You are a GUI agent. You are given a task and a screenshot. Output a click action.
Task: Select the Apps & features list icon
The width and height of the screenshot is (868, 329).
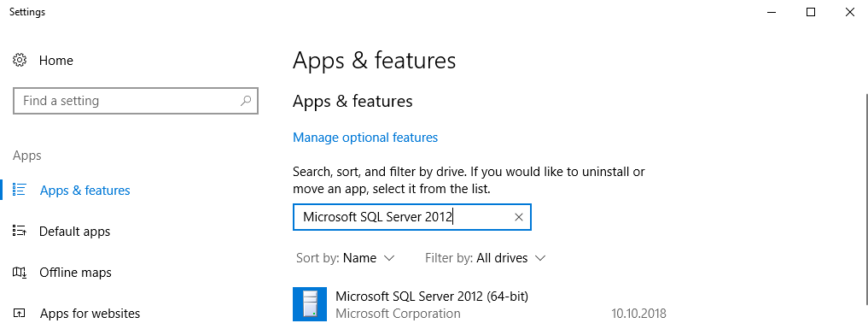[x=20, y=190]
